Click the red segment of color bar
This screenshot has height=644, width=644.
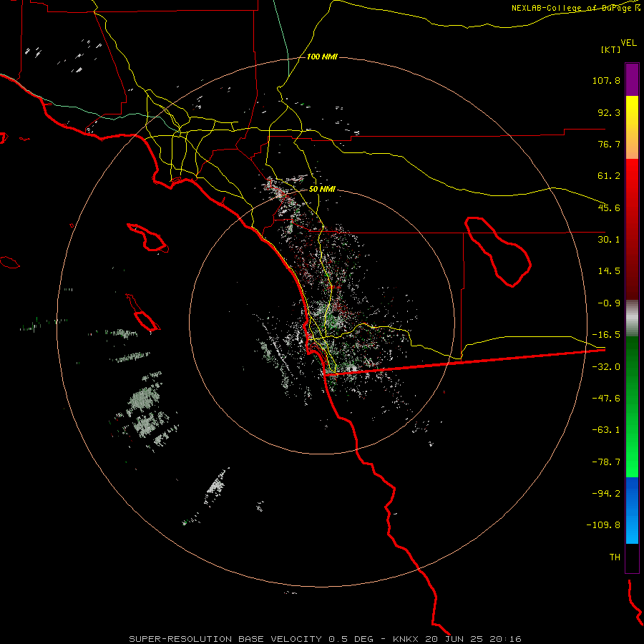[632, 229]
